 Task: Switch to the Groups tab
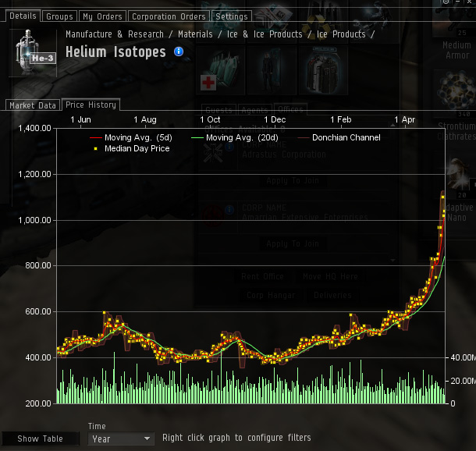pos(59,16)
